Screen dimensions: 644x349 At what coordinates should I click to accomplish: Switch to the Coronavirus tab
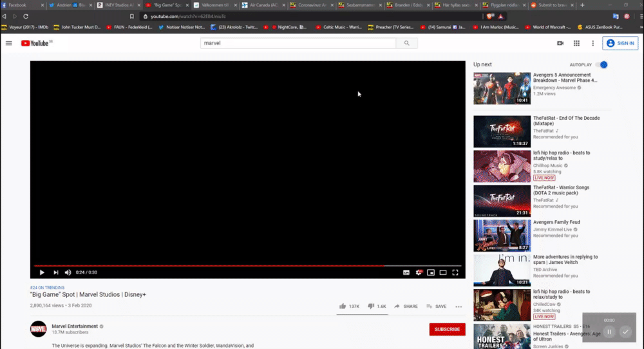click(x=311, y=5)
